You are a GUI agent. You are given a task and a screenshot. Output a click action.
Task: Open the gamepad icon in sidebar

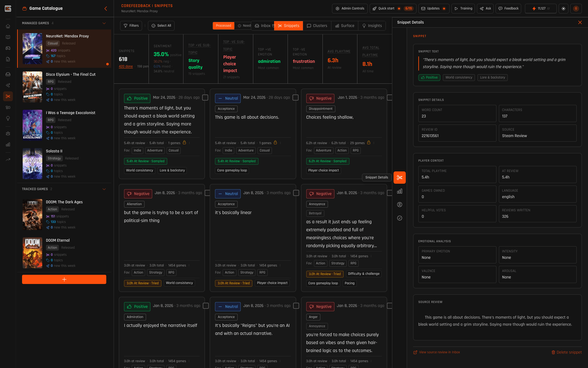[x=8, y=48]
